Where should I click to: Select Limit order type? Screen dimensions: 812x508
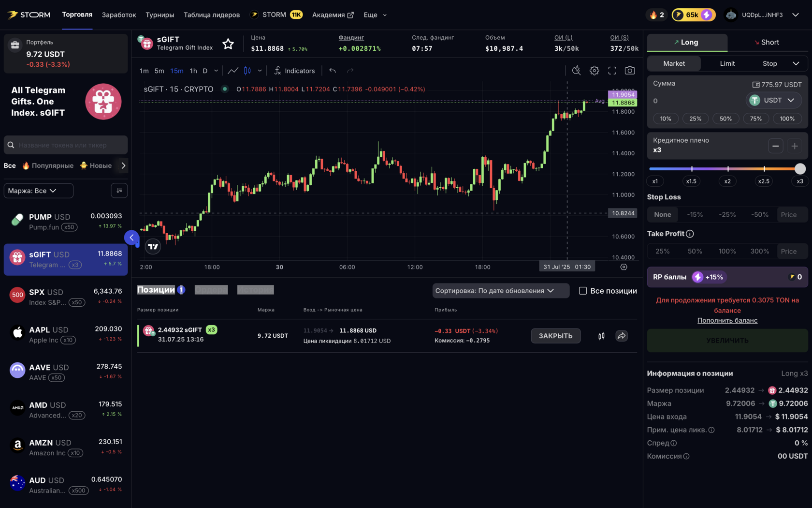point(727,63)
